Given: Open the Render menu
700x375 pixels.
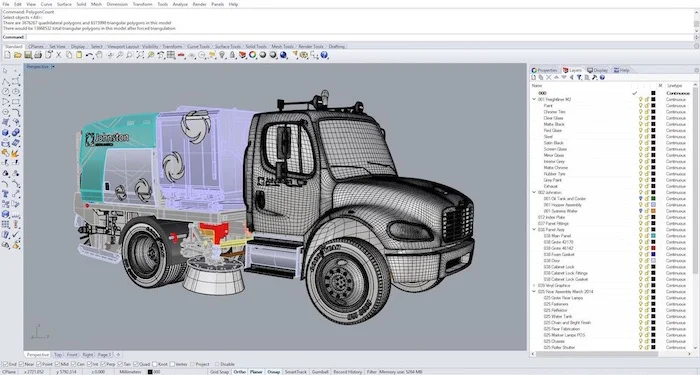Looking at the screenshot, I should (x=199, y=4).
